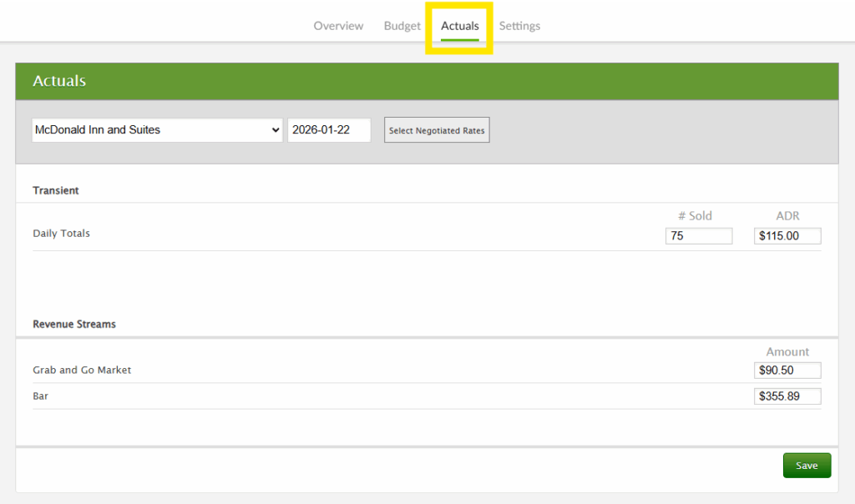This screenshot has height=504, width=855.
Task: Select the Actuals tab
Action: pyautogui.click(x=459, y=26)
